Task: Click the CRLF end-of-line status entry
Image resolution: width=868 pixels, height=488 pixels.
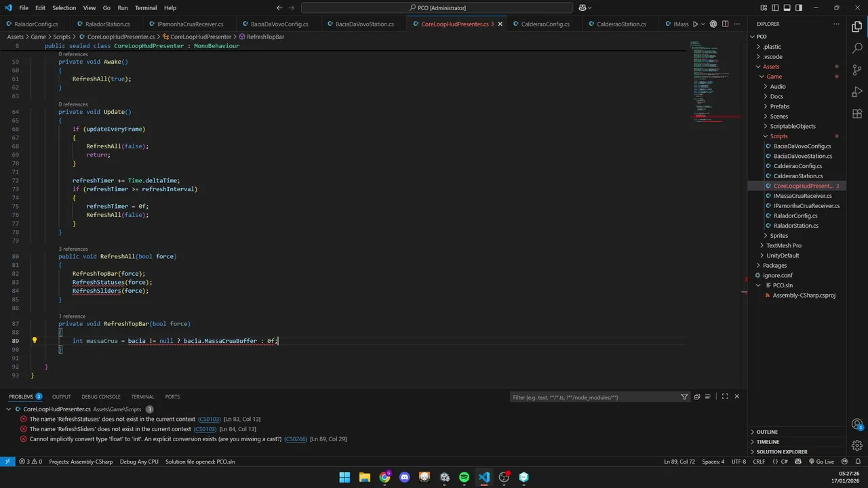Action: (759, 462)
